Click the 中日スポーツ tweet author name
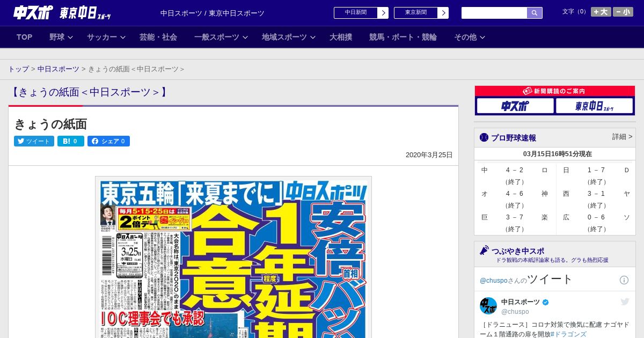Viewport: 644px width, 338px height. pos(521,302)
